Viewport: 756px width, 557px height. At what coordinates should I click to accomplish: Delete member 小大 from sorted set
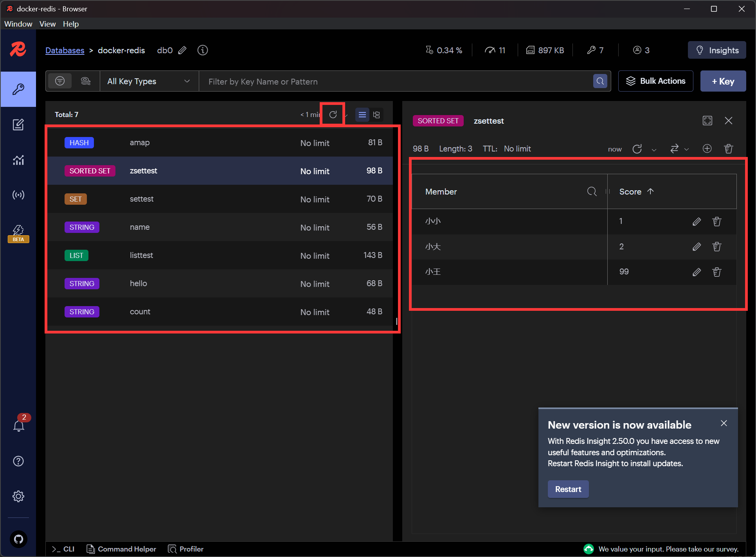717,247
